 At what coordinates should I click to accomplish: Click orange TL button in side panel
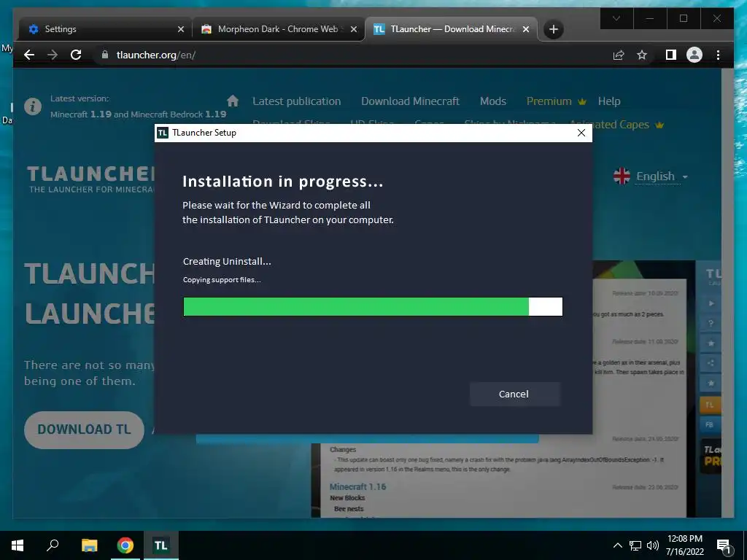710,405
